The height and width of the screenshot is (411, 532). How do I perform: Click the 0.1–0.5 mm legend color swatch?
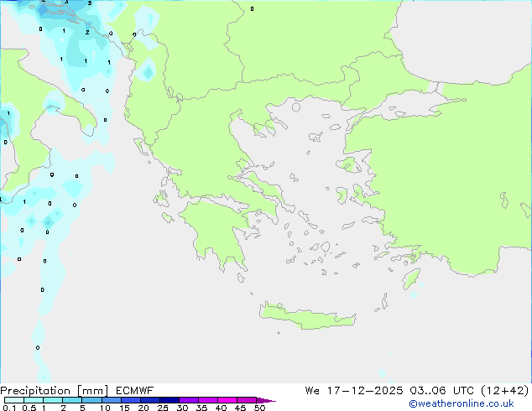point(14,400)
